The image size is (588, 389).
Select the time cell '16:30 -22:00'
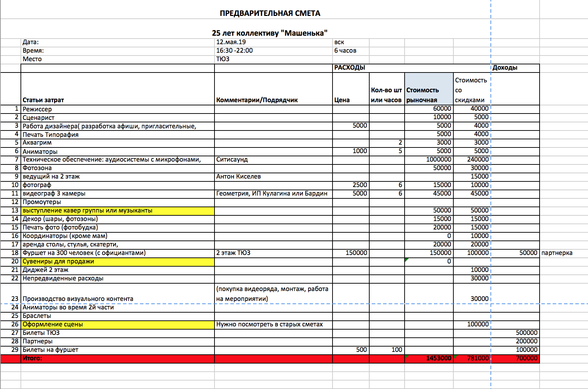point(274,51)
